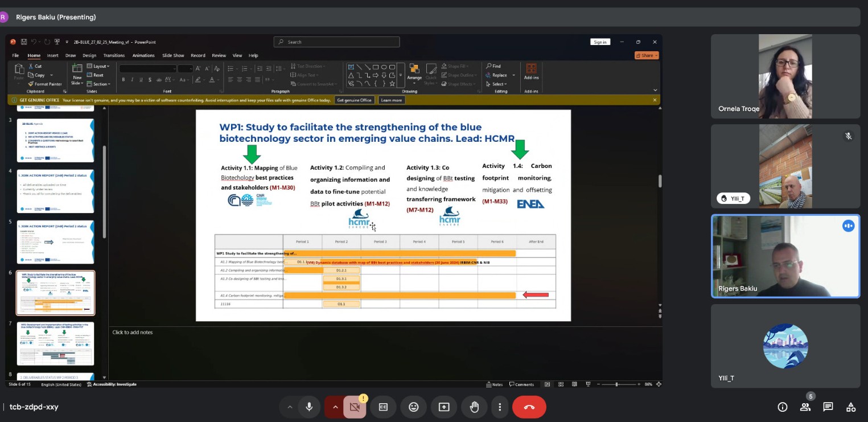Screen dimensions: 868x422
Task: Expand the video settings arrow beside camera
Action: [x=335, y=407]
